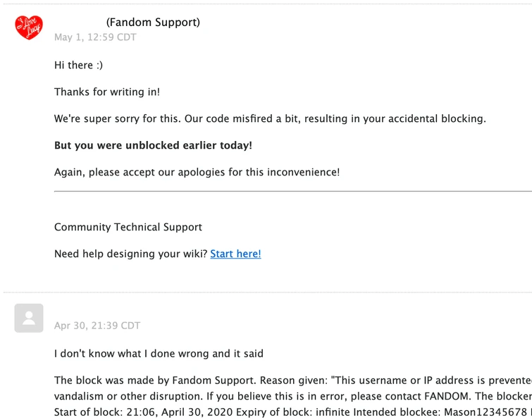
Task: Click the gray default user avatar
Action: [x=29, y=318]
